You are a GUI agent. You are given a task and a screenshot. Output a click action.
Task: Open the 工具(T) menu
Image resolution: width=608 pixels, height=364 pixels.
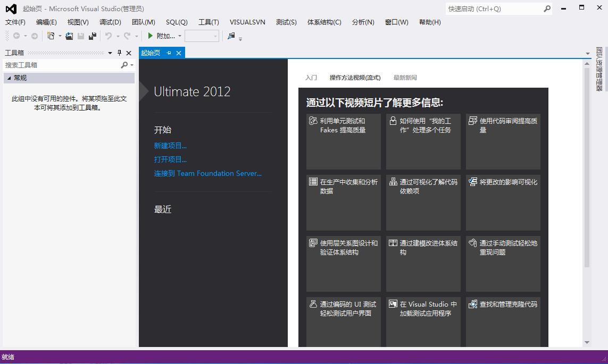[x=209, y=22]
